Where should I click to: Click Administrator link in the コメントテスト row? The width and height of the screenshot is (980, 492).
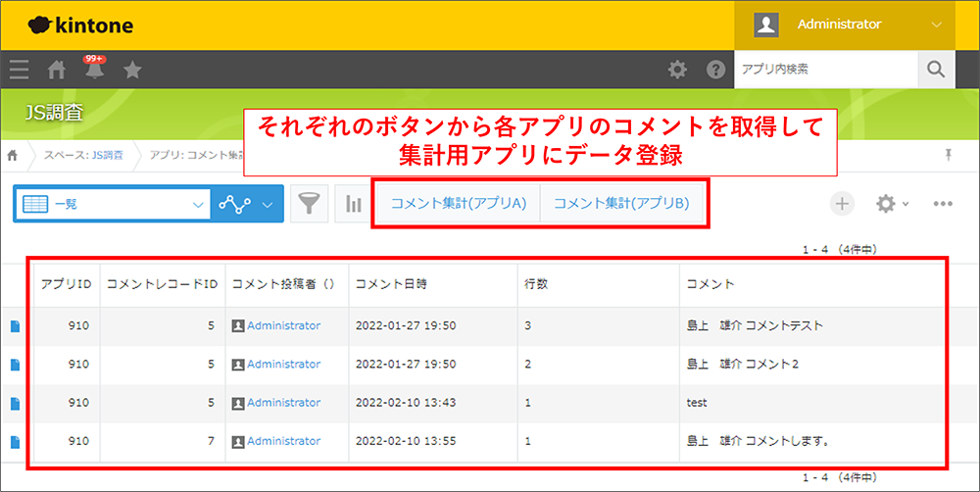click(284, 325)
